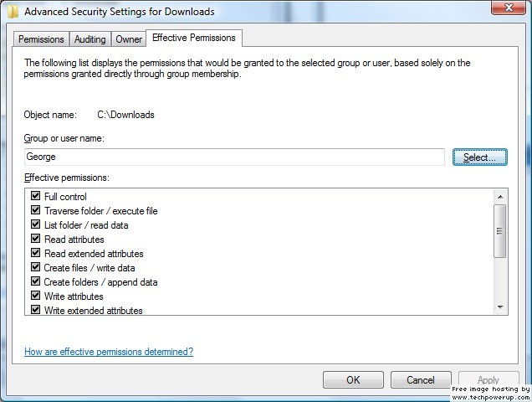Image resolution: width=532 pixels, height=402 pixels.
Task: Toggle Read extended attributes checkbox
Action: pos(35,253)
